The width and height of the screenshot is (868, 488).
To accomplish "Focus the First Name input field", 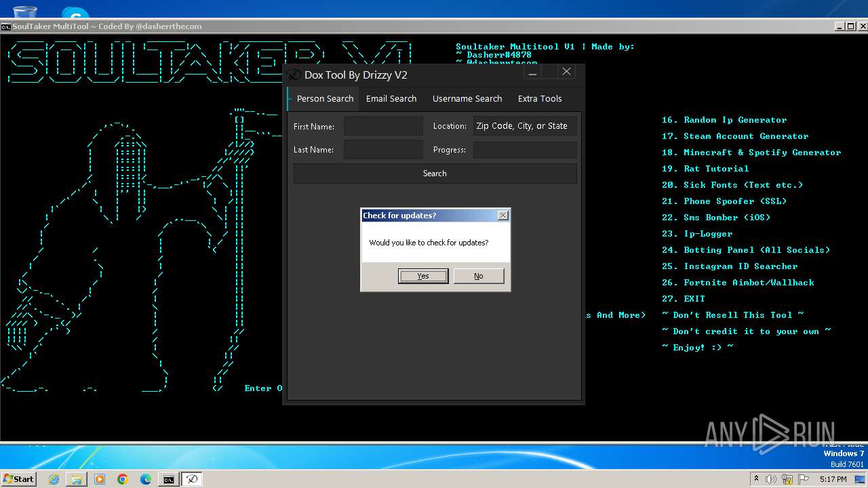I will pyautogui.click(x=383, y=126).
